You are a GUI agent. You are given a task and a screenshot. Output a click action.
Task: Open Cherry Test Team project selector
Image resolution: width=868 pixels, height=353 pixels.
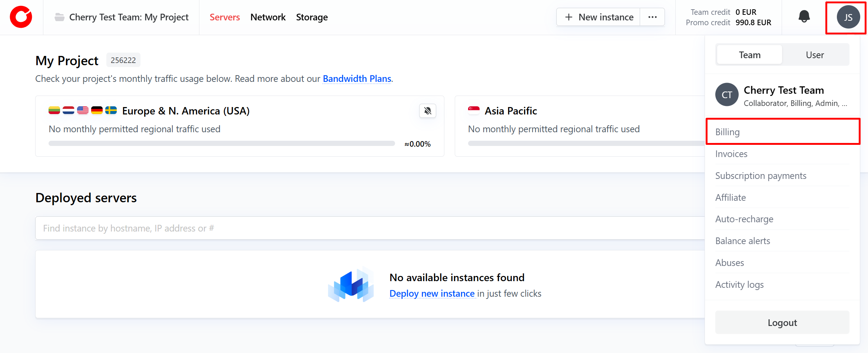point(129,17)
